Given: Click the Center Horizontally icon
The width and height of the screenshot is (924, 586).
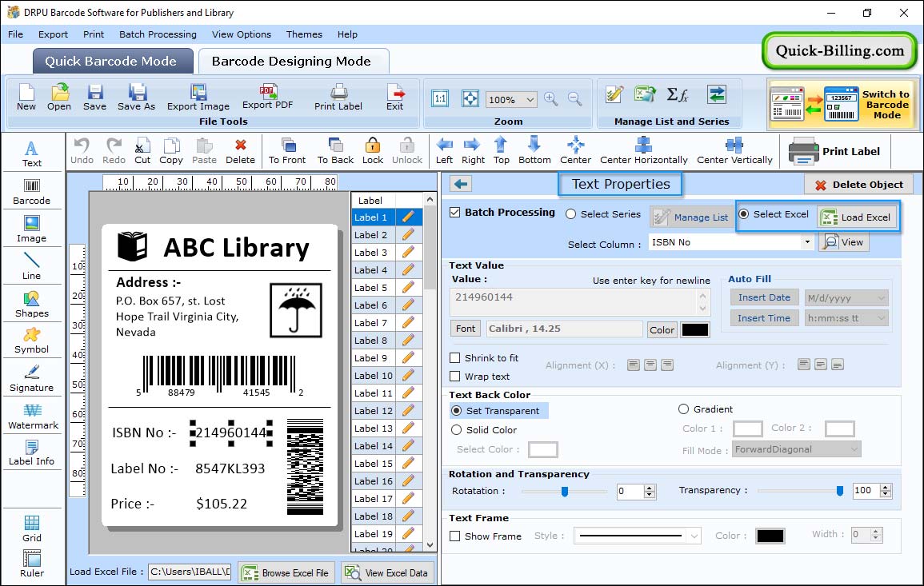Looking at the screenshot, I should (643, 151).
